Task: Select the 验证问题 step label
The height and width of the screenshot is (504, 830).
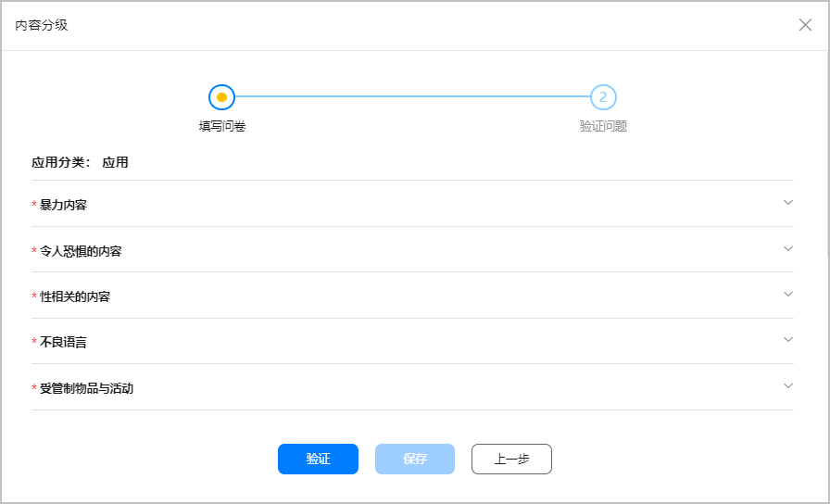Action: [603, 127]
